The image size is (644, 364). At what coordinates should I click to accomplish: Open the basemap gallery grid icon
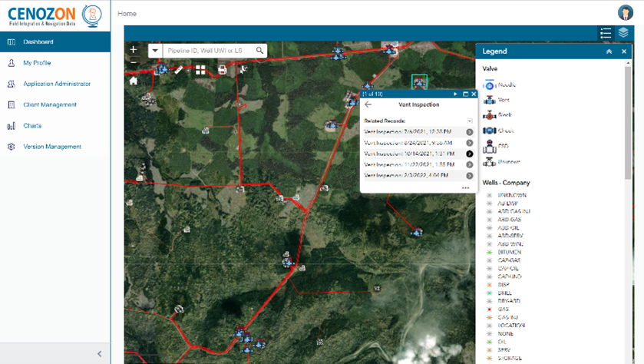tap(200, 70)
